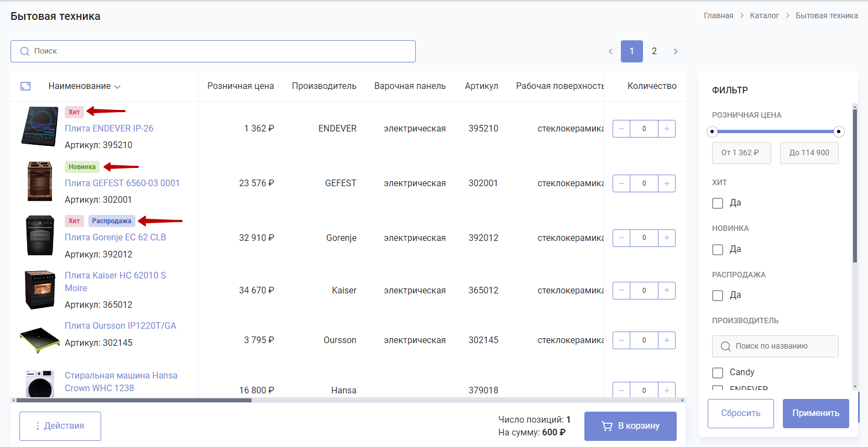The image size is (868, 447).
Task: Click the Варочная панель column header
Action: point(410,86)
